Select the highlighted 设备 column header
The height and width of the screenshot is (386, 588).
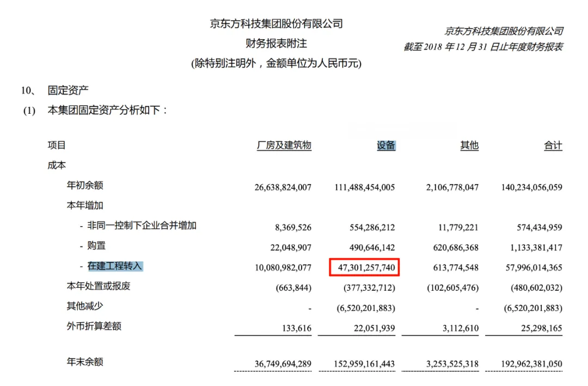click(x=386, y=145)
